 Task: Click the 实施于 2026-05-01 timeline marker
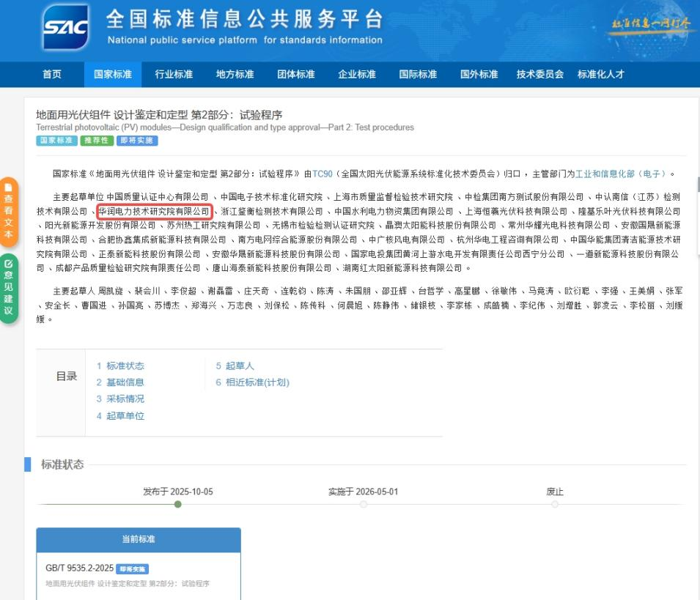363,504
